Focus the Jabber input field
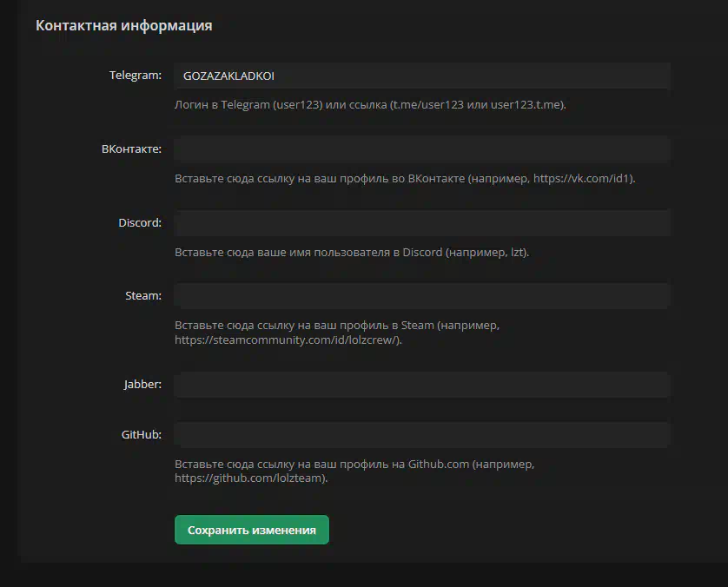Viewport: 728px width, 587px height. (x=421, y=384)
